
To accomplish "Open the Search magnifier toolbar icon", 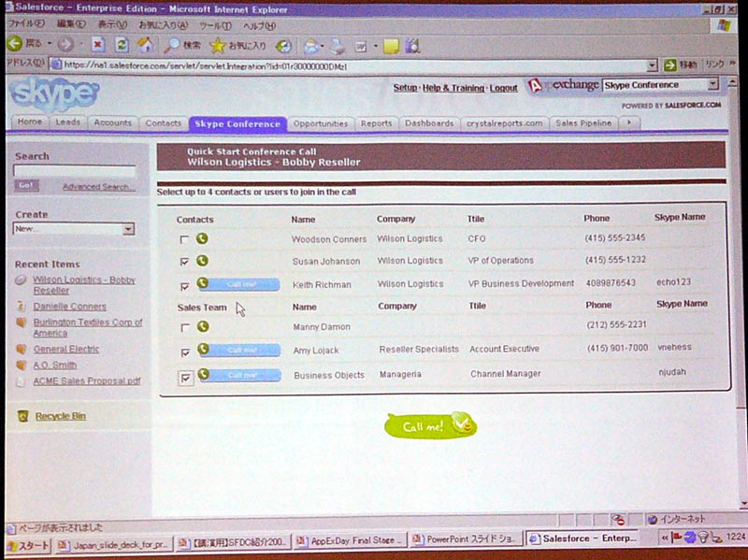I will pos(171,45).
